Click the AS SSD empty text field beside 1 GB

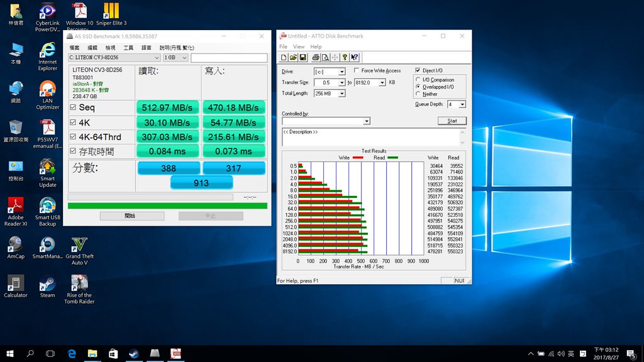[x=229, y=58]
